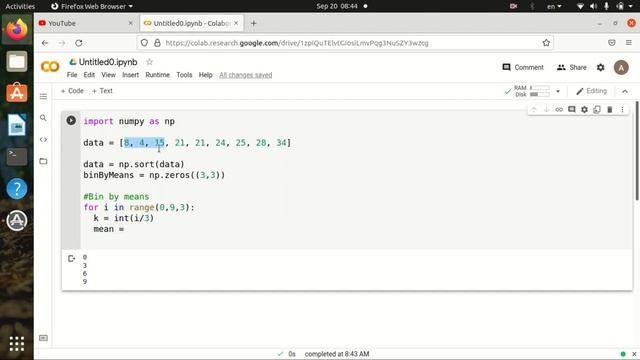Close the bottom status bar

634,354
